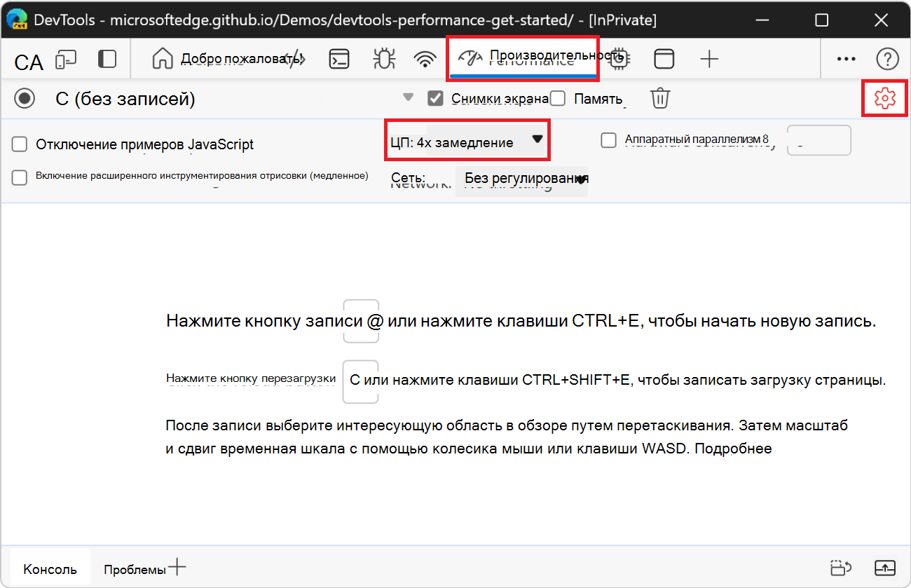The image size is (911, 588).
Task: Open the three-dot more options menu
Action: point(846,59)
